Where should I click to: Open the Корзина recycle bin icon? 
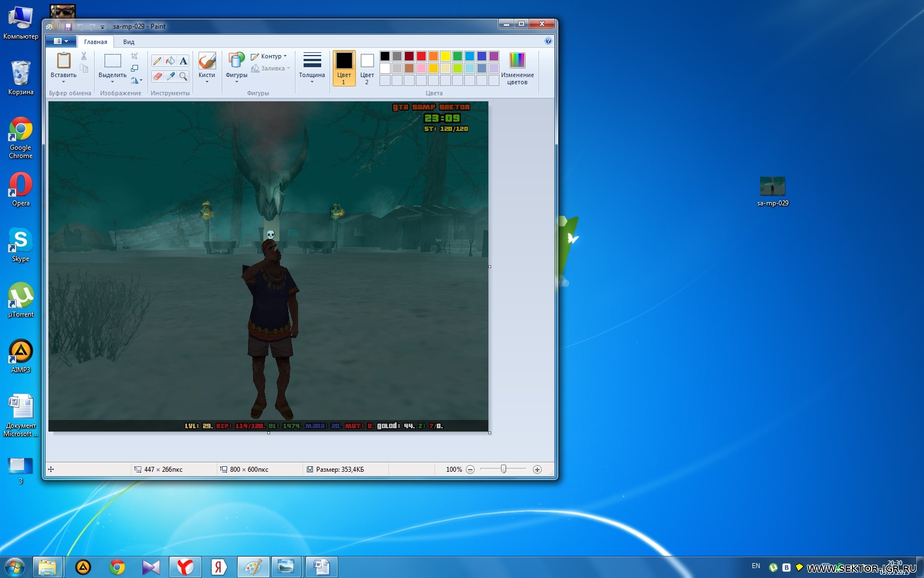pyautogui.click(x=20, y=78)
